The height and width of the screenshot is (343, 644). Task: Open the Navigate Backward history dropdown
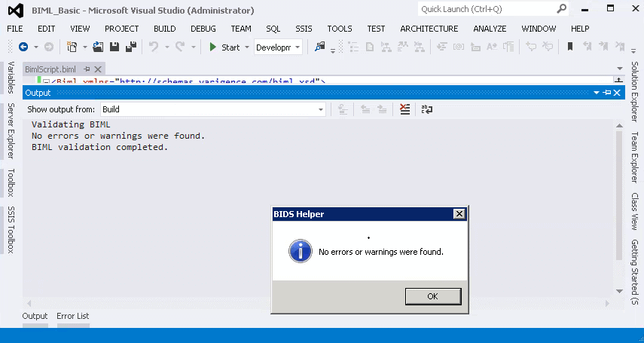[35, 47]
